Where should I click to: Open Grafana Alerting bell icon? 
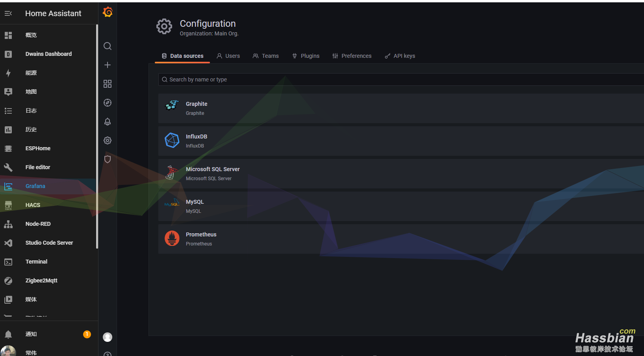pos(108,122)
